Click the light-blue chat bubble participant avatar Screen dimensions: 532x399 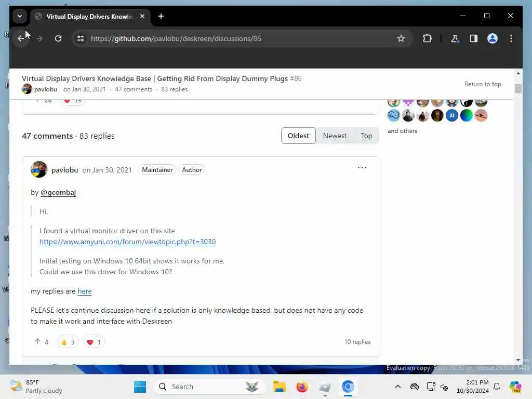(394, 116)
